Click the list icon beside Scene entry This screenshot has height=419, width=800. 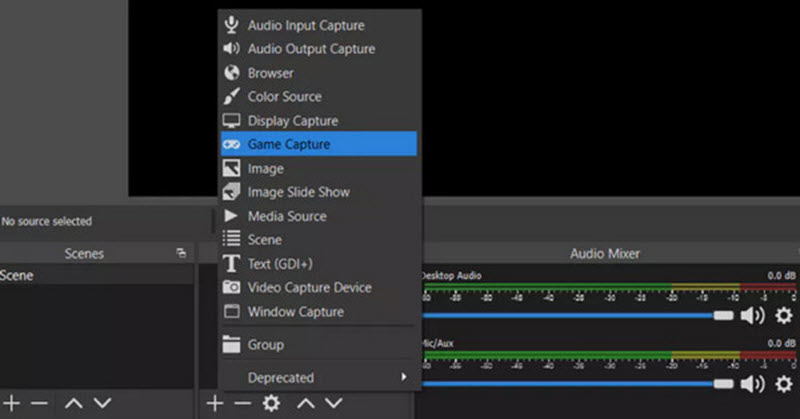pyautogui.click(x=232, y=238)
